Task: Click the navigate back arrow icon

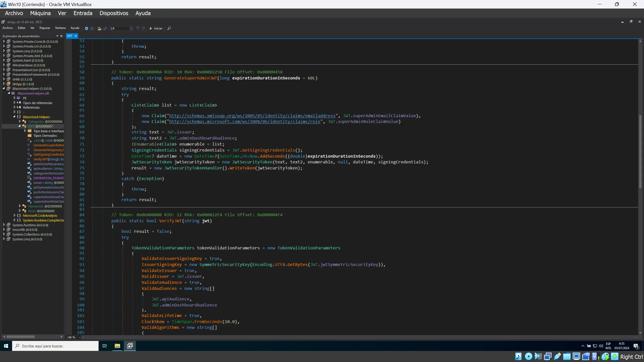Action: coord(86,28)
